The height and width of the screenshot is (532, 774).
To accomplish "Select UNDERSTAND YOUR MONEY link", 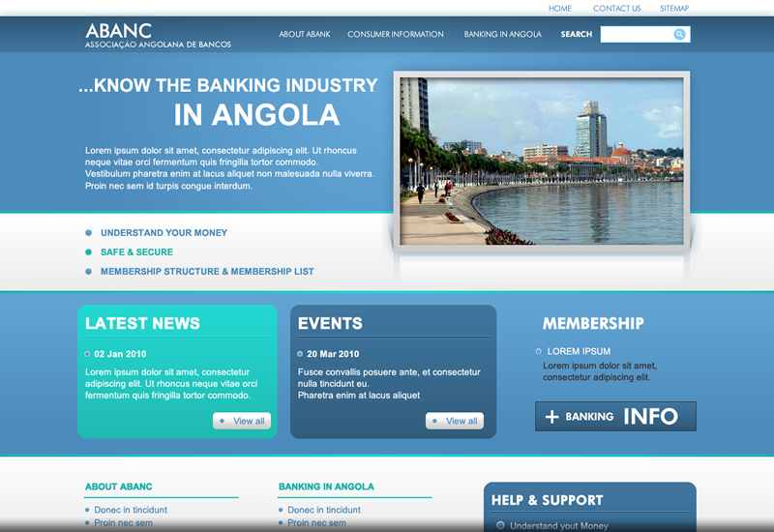I will [x=164, y=232].
